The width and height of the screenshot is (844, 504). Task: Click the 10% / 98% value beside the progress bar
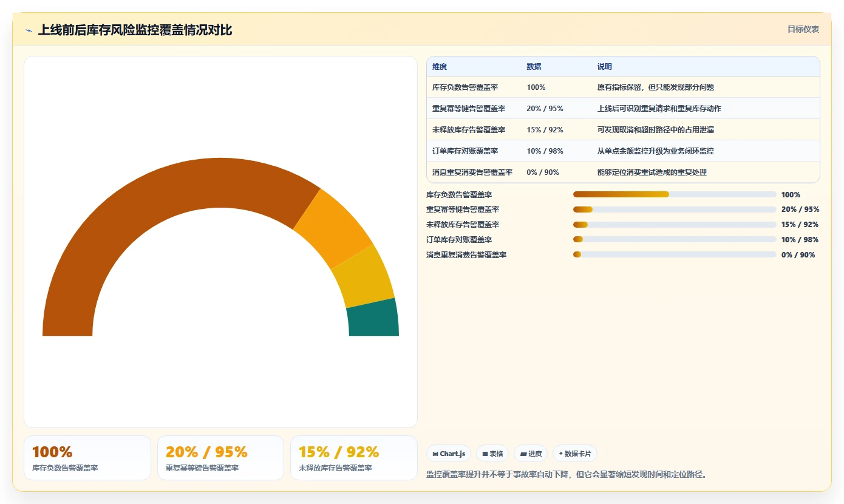800,240
